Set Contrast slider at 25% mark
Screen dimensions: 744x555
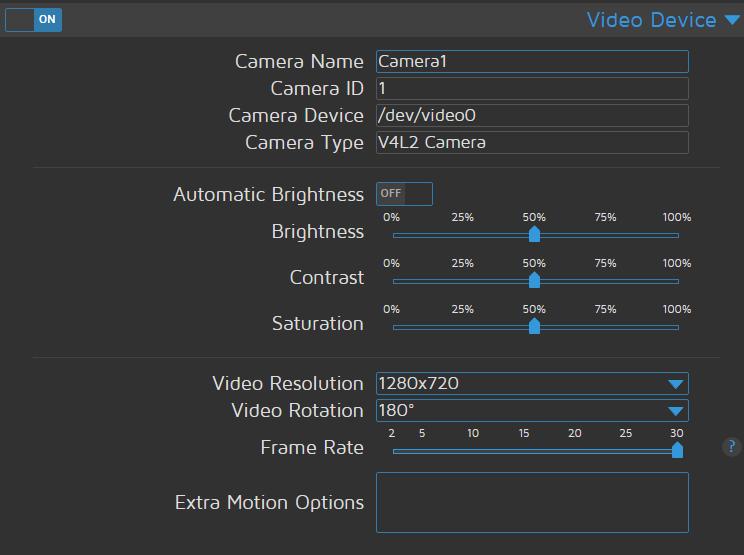point(463,281)
